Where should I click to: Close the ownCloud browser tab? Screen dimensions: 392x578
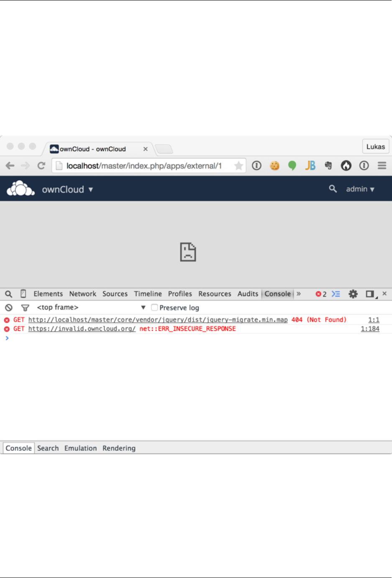145,149
